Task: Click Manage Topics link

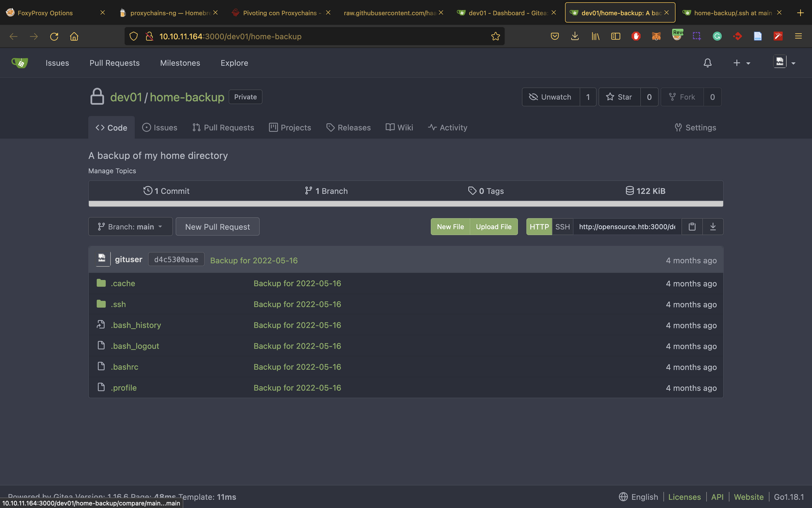Action: (x=112, y=171)
